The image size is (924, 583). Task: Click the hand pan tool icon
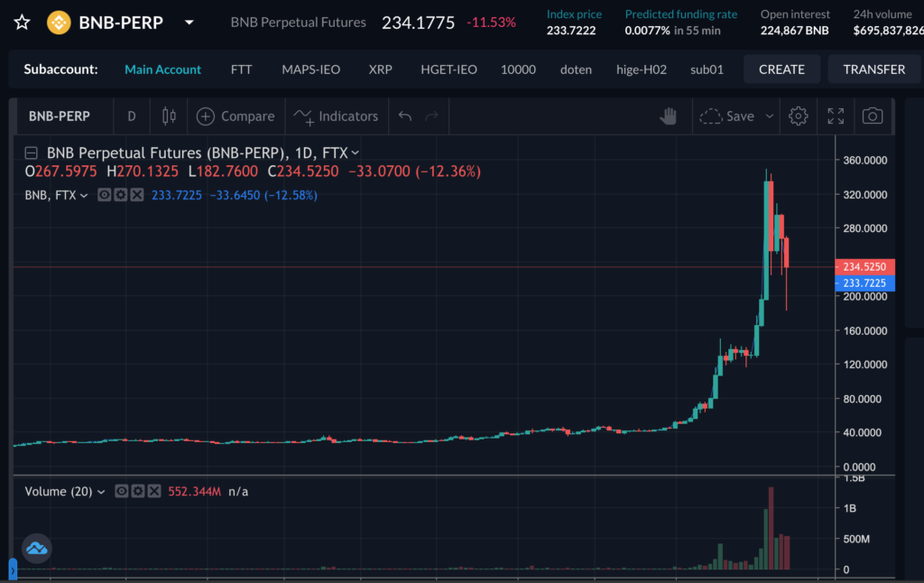[x=668, y=116]
